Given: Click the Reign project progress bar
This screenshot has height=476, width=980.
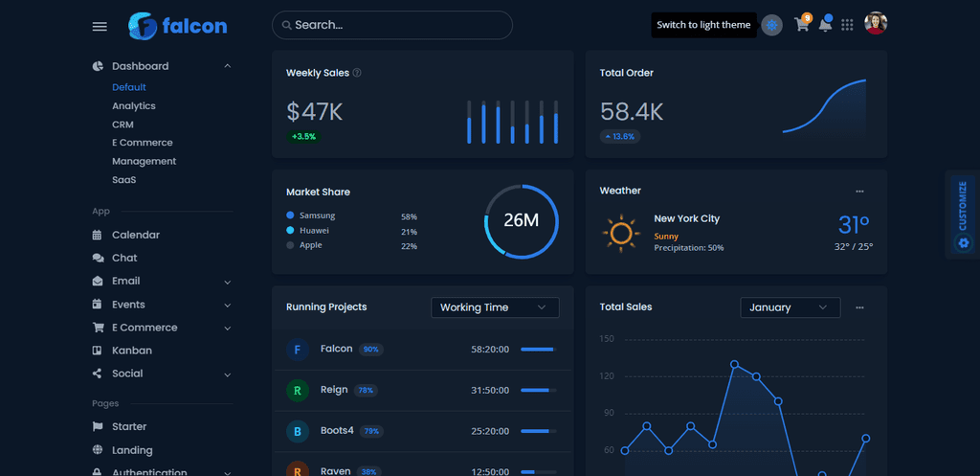Looking at the screenshot, I should [539, 391].
